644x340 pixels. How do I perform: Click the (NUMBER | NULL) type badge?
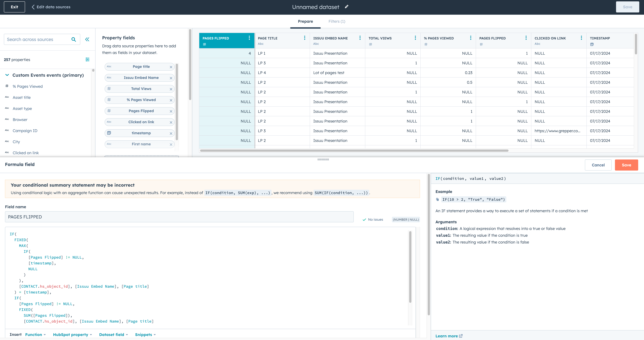[405, 219]
